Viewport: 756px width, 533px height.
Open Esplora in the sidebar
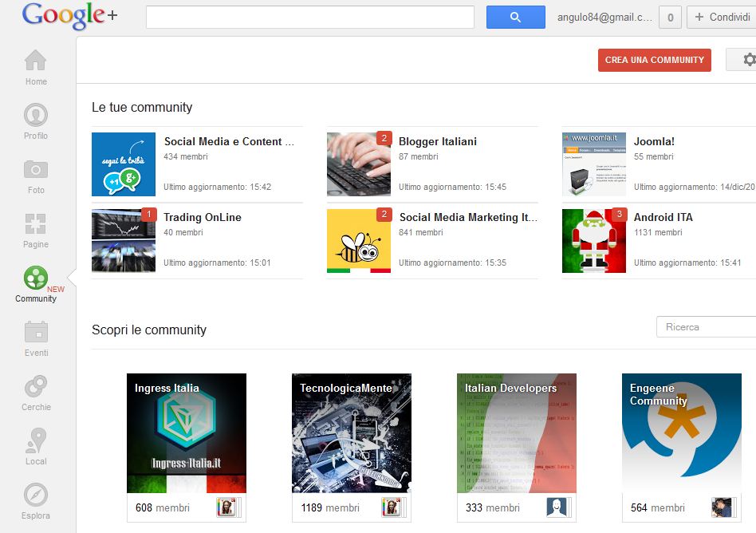click(36, 502)
